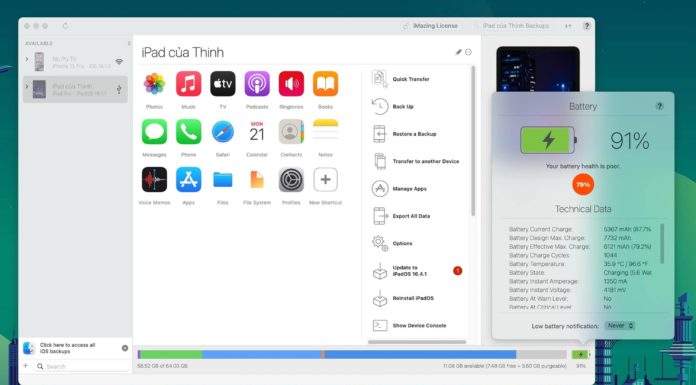Open the Profiles icon

(291, 179)
